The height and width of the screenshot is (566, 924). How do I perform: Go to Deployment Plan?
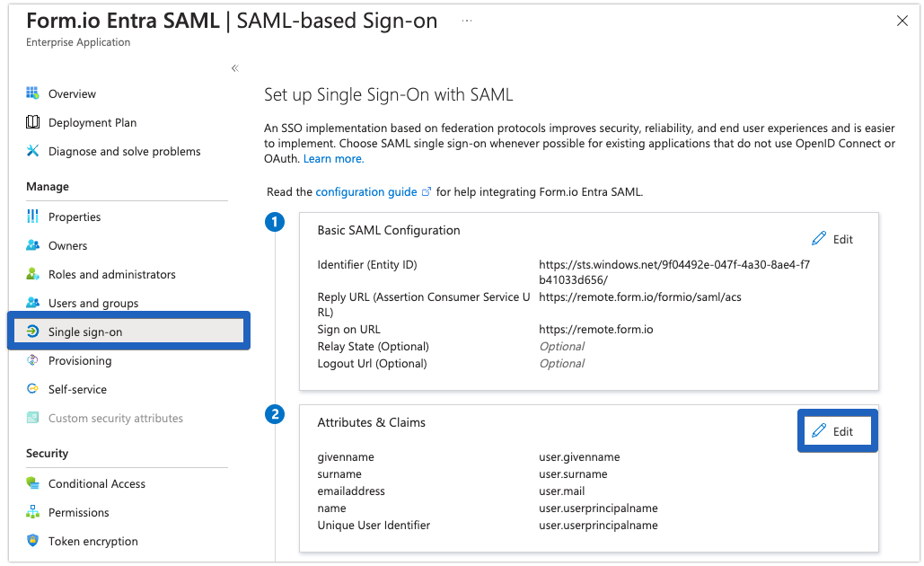click(x=92, y=122)
